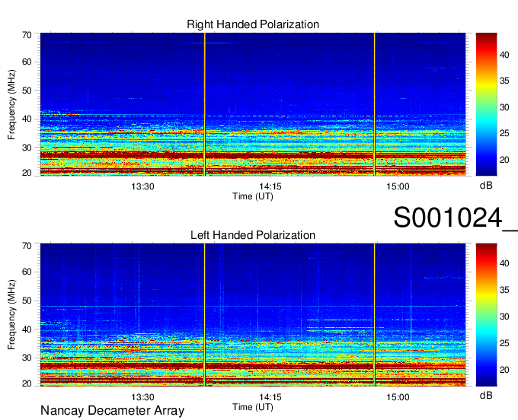
Task: Click the 20 dB label on the upper color bar
Action: pyautogui.click(x=504, y=160)
